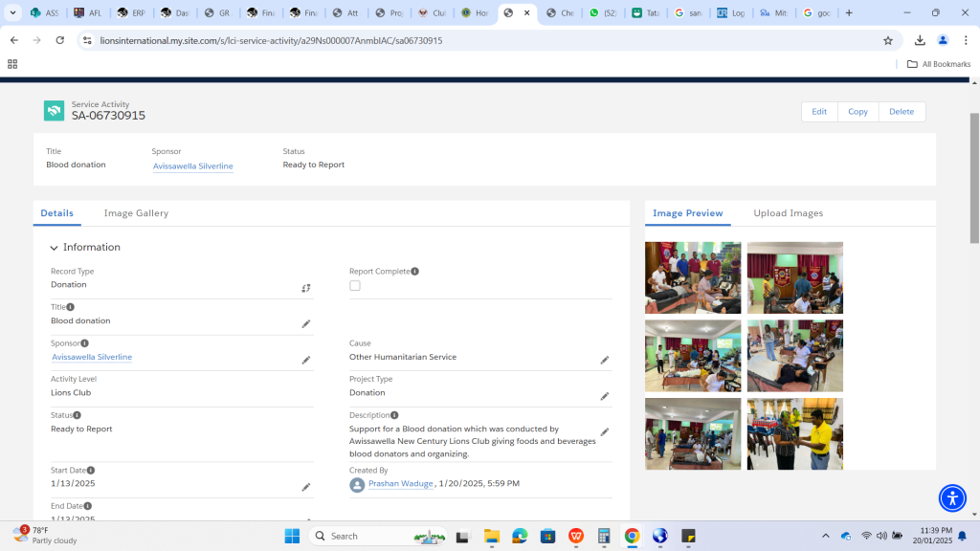This screenshot has width=980, height=551.
Task: Show Description field info icon
Action: [x=394, y=415]
